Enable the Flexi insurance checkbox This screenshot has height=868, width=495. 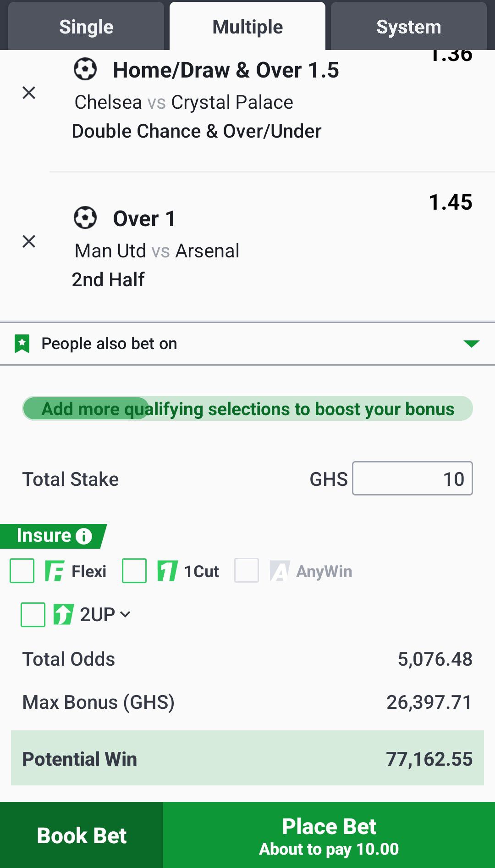pyautogui.click(x=22, y=571)
